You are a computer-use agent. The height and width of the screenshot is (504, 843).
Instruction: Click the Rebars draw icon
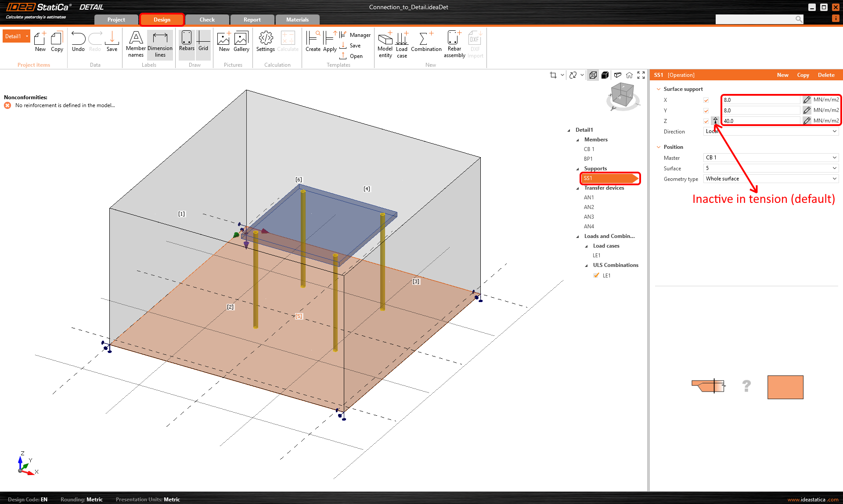pyautogui.click(x=187, y=42)
